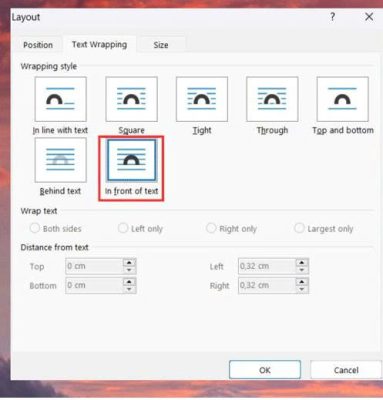Viewport: 383px width, 400px height.
Task: Increase the Left distance with up arrow
Action: (302, 262)
